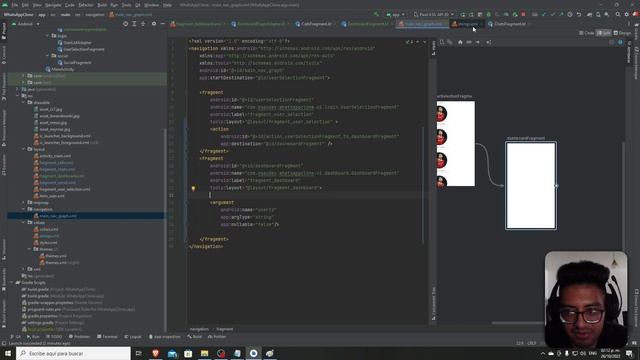This screenshot has height=360, width=640.
Task: Open the Terminal tool window
Action: 107,337
